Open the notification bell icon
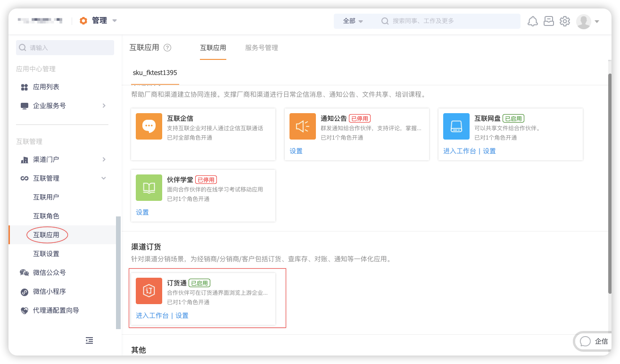The height and width of the screenshot is (364, 620). (x=533, y=21)
